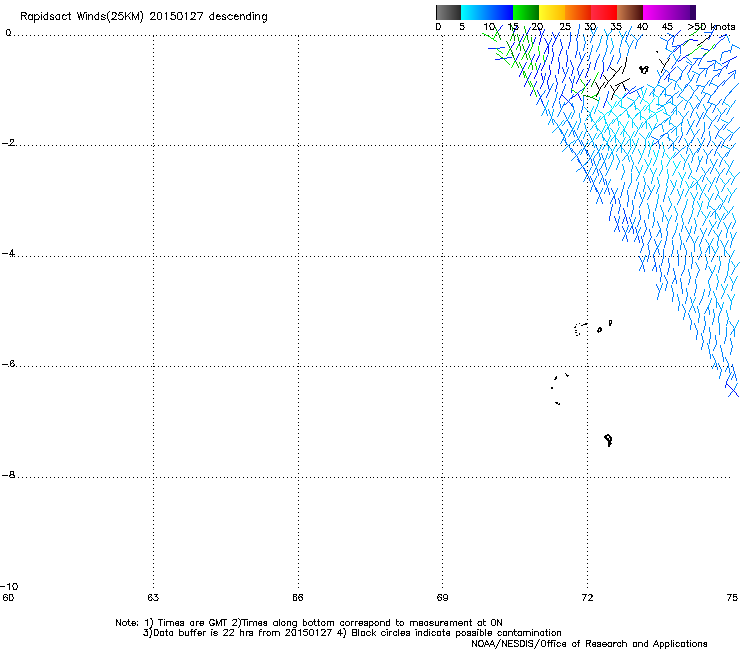Click the longitude axis label '60'
The image size is (740, 650).
click(x=8, y=598)
